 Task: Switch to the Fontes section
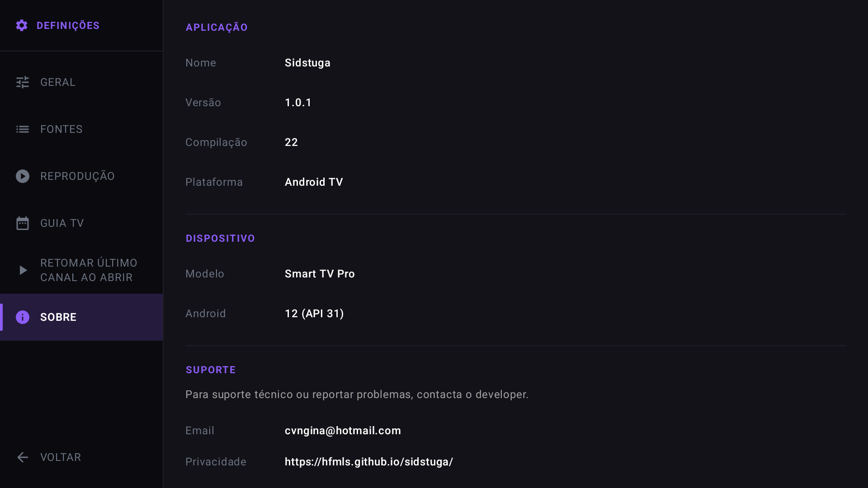pos(81,129)
